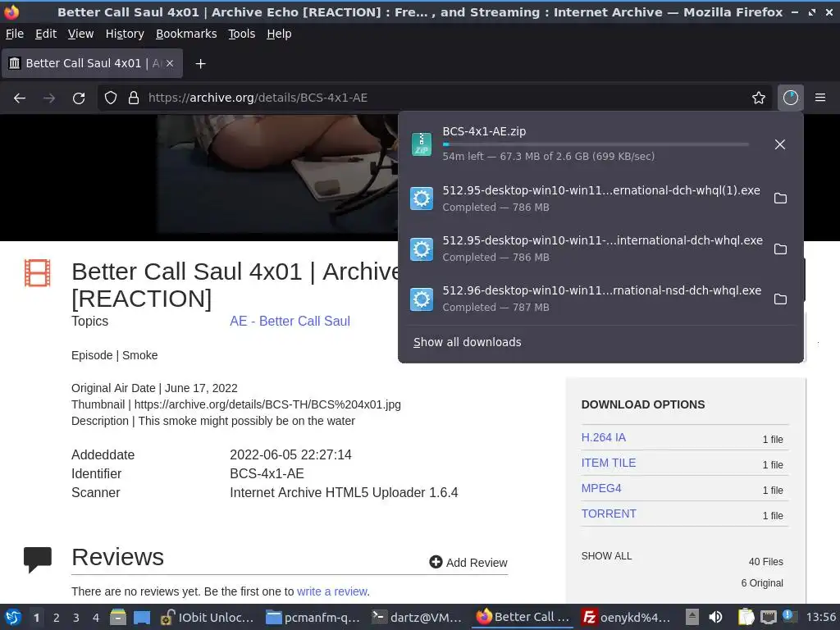This screenshot has width=840, height=630.
Task: Open the Firefox hamburger application menu
Action: point(820,98)
